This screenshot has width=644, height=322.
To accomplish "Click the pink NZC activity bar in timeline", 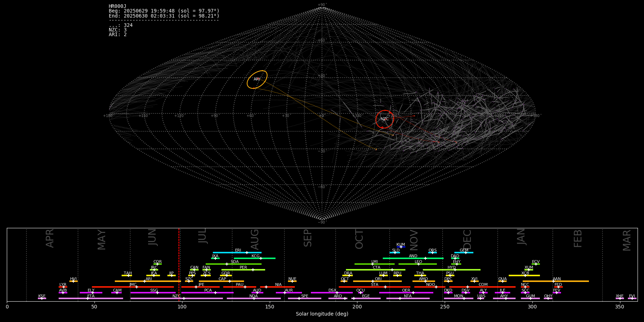I will (177, 298).
